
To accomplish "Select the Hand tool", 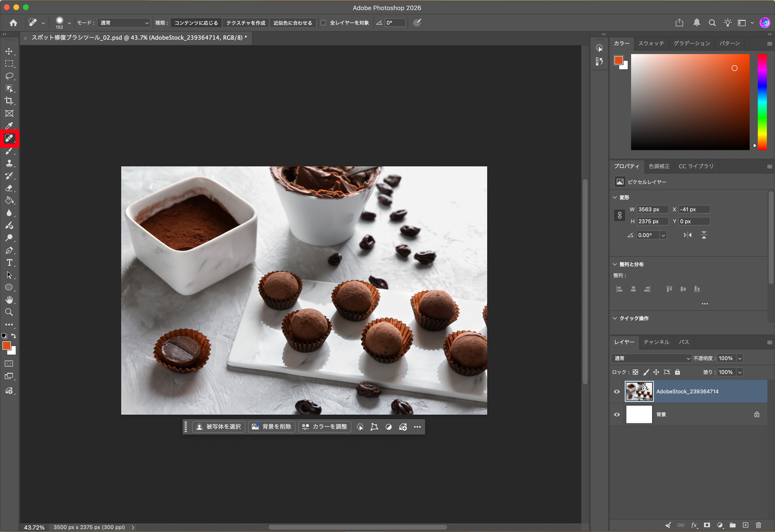I will 9,300.
